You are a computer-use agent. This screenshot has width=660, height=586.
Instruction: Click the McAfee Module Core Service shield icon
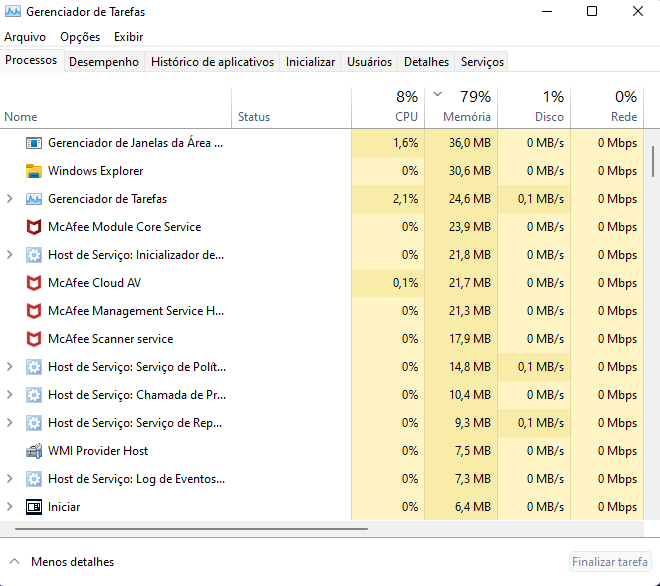click(x=34, y=227)
